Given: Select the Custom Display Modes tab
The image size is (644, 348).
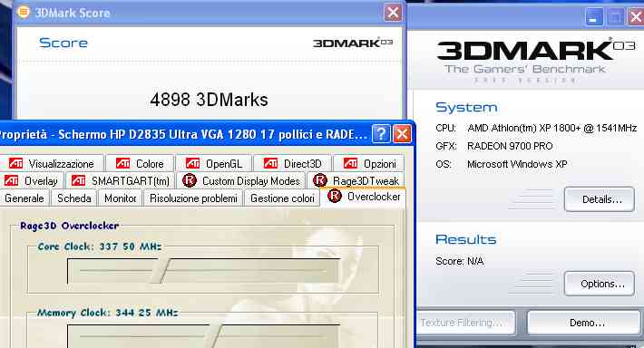Looking at the screenshot, I should [241, 181].
